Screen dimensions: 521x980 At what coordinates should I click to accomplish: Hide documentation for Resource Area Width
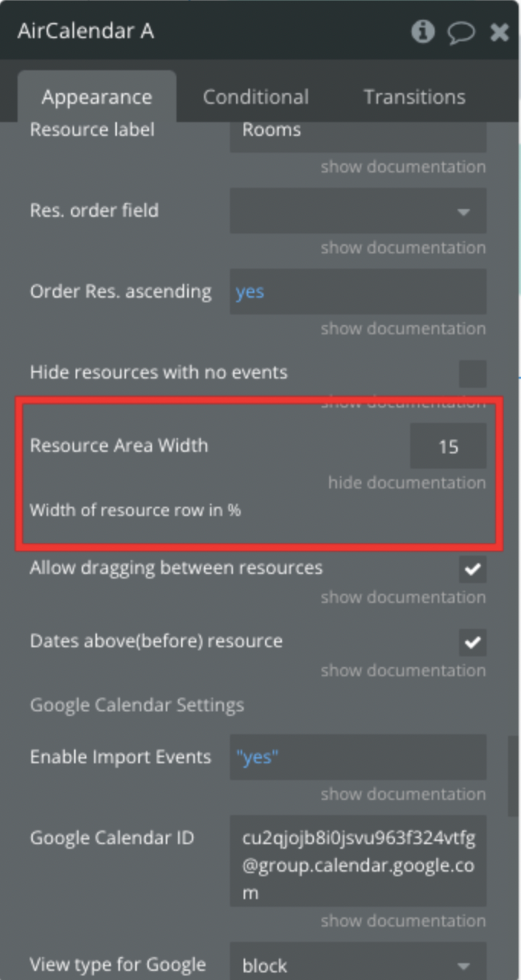[x=406, y=482]
